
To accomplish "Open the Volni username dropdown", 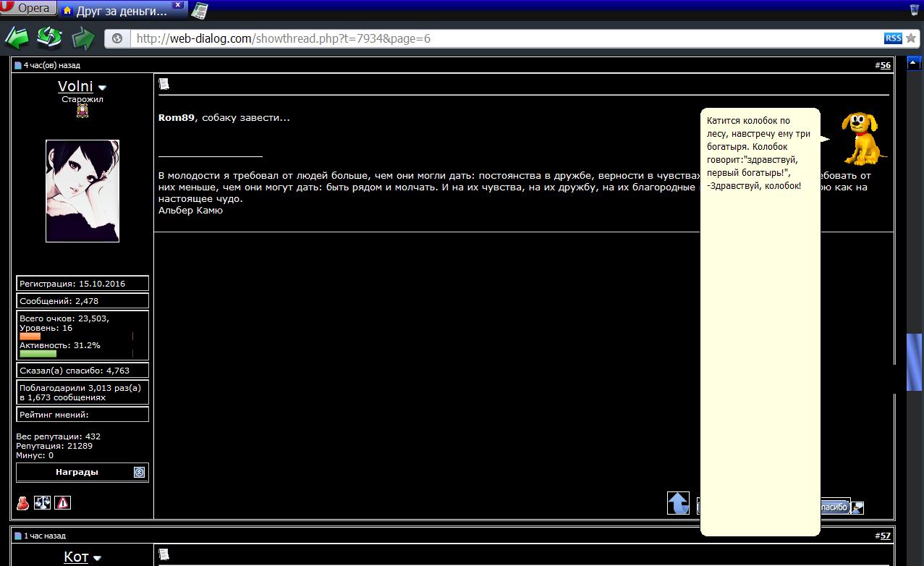I will point(102,88).
